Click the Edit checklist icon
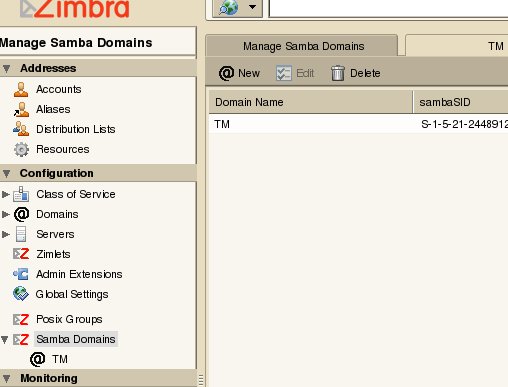508x387 pixels. (284, 73)
